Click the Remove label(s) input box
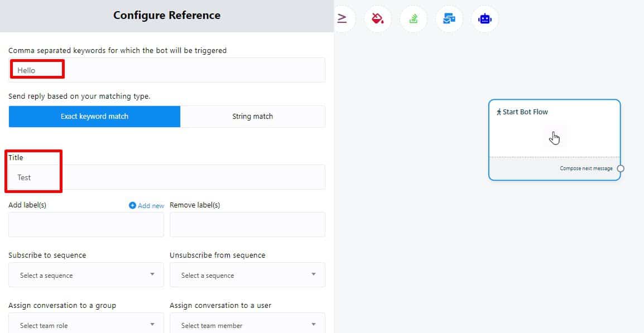This screenshot has height=333, width=644. pos(247,225)
